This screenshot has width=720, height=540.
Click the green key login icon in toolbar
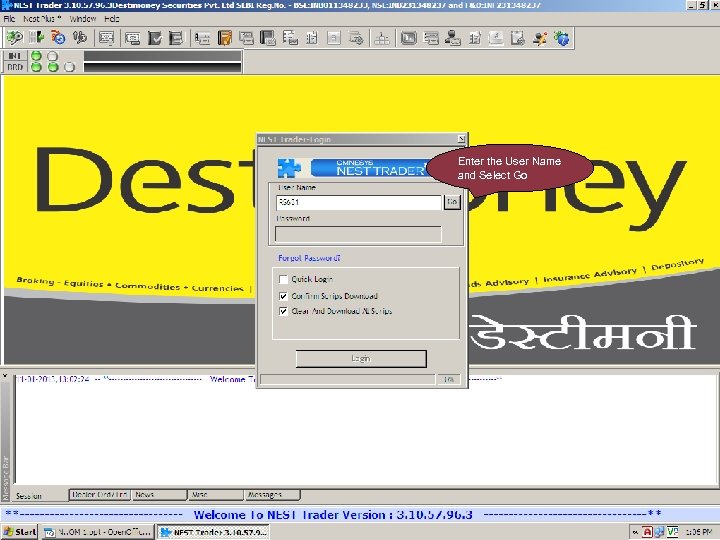click(x=14, y=38)
